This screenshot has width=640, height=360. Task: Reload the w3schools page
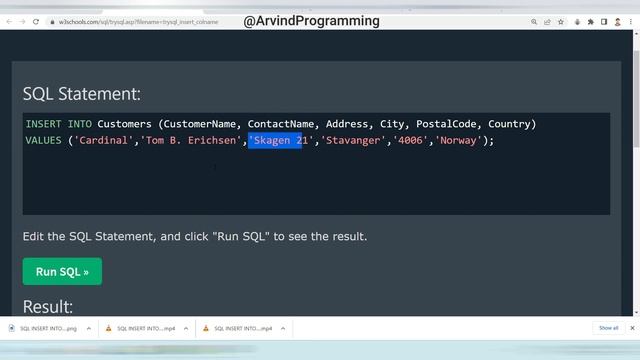point(36,22)
